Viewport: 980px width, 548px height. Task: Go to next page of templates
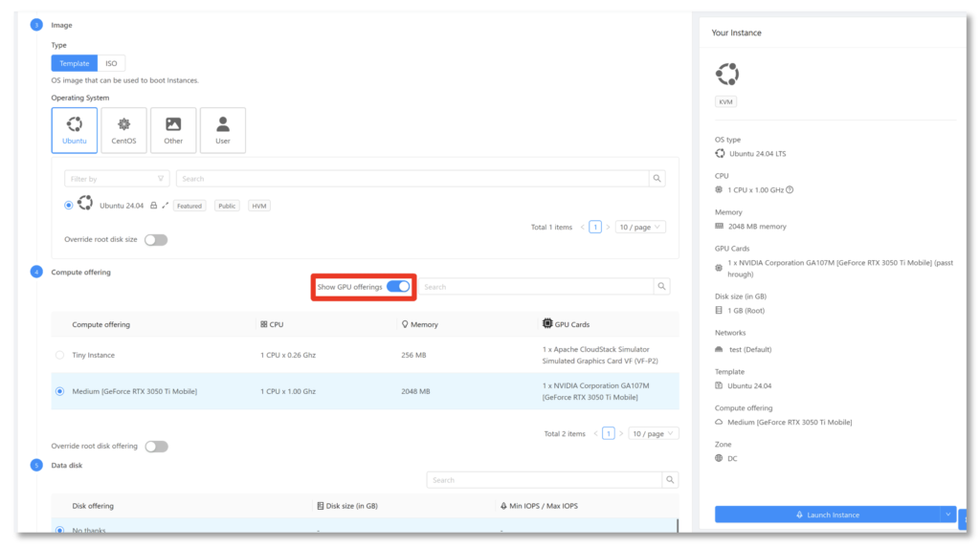608,227
